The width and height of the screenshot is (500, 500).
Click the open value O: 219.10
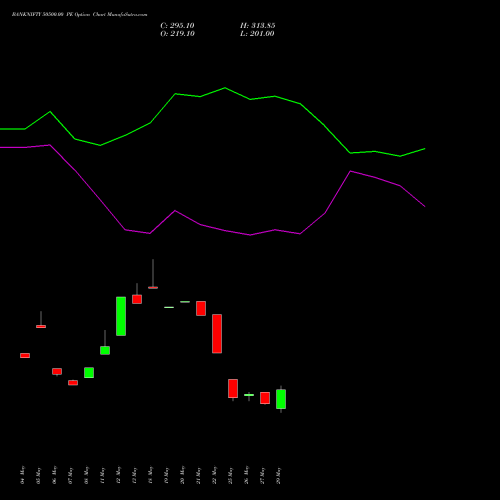pyautogui.click(x=177, y=34)
